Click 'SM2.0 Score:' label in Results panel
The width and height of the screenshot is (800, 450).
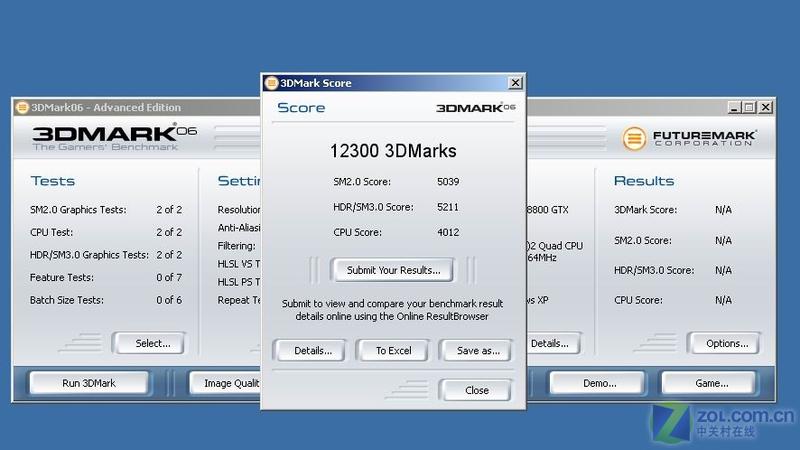(x=643, y=240)
